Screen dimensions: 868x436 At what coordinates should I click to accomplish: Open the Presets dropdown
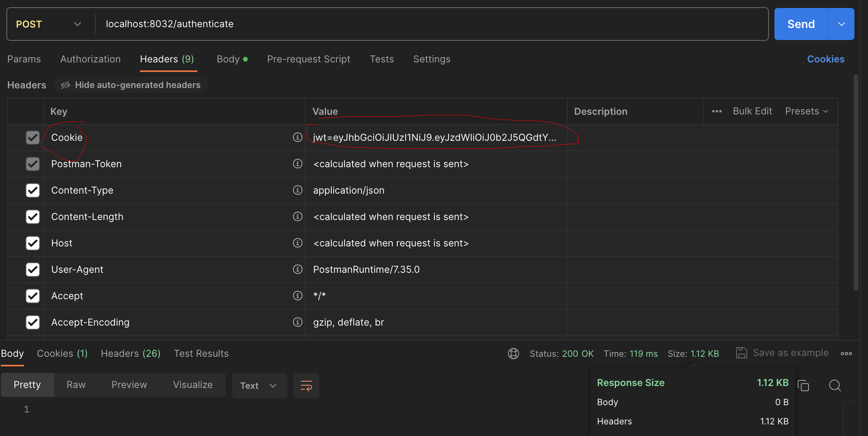point(806,111)
